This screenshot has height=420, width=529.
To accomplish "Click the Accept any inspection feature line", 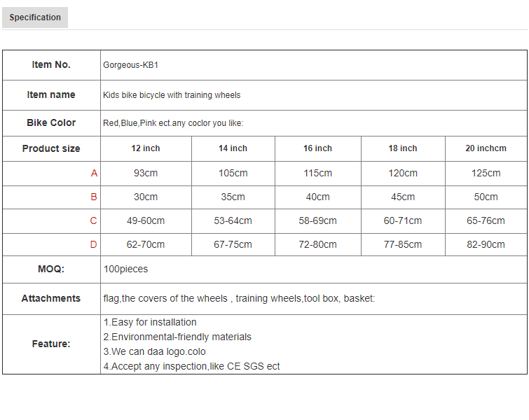I will point(191,367).
